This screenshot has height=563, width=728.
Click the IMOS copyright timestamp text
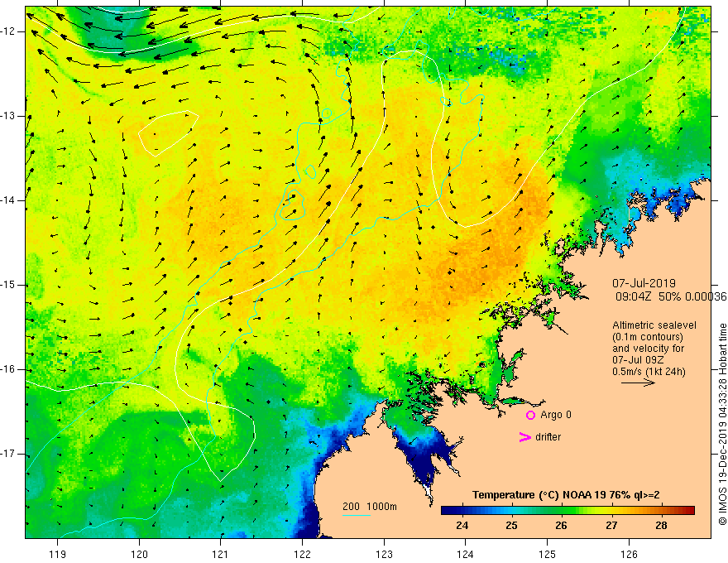point(722,424)
